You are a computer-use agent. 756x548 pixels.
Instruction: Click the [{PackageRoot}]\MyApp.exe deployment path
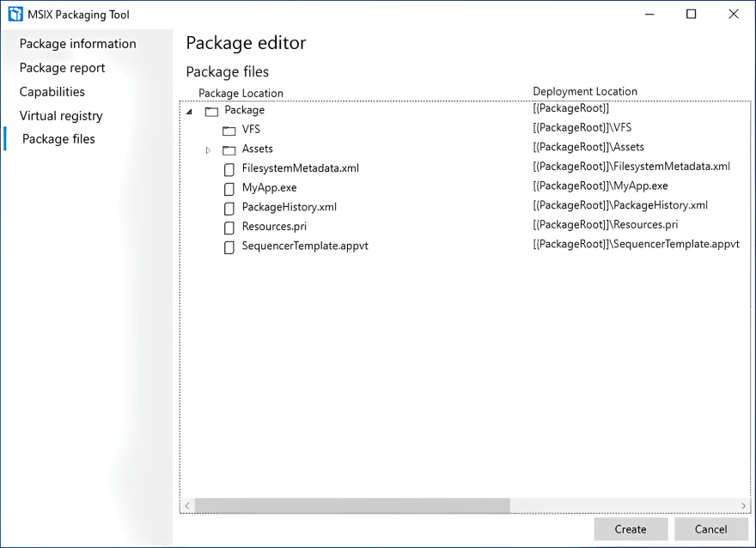[601, 186]
